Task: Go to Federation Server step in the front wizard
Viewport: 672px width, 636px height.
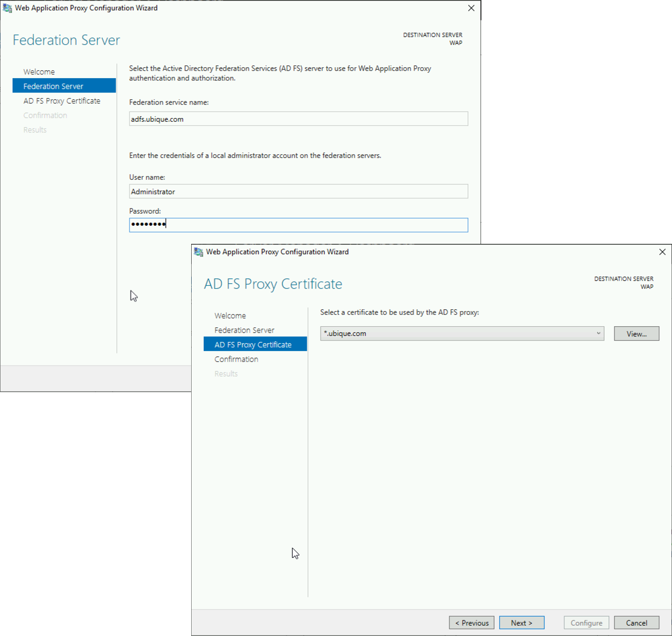Action: (x=244, y=330)
